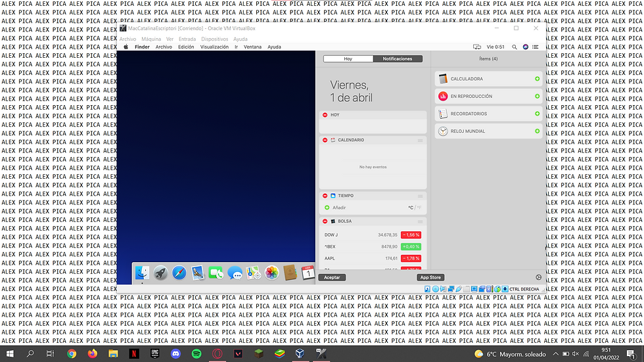The width and height of the screenshot is (644, 362).
Task: Open Messages speech bubble in dock
Action: pyautogui.click(x=235, y=273)
